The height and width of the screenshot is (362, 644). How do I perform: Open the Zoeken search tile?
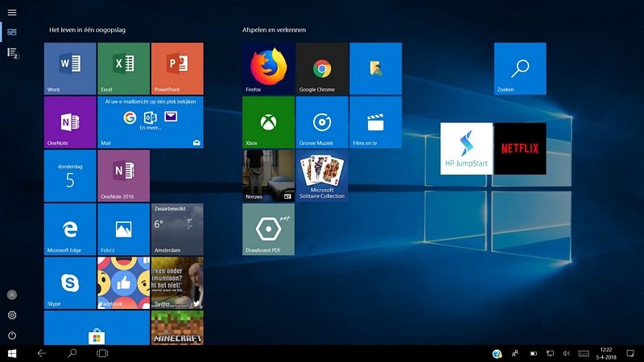tap(520, 68)
